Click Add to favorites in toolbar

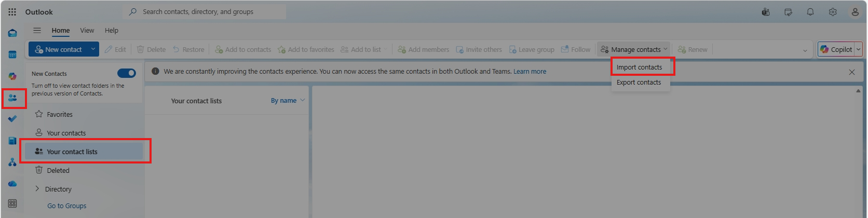tap(306, 49)
